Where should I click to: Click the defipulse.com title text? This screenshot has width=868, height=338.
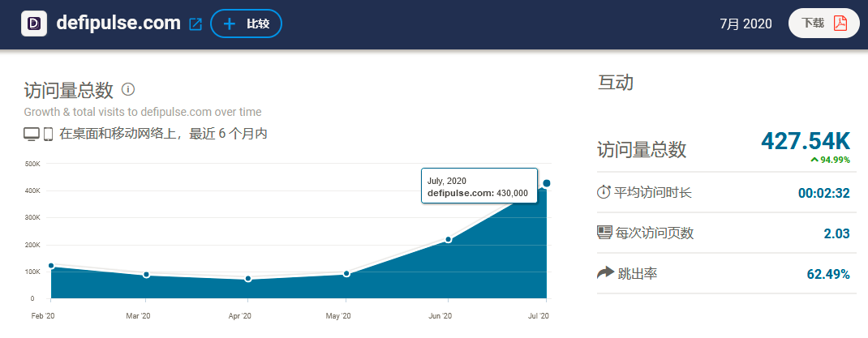coord(118,24)
